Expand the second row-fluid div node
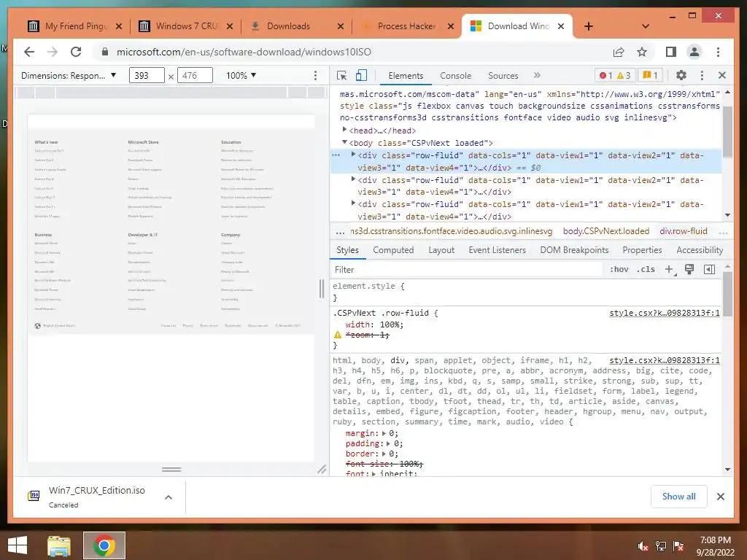The image size is (747, 560). (353, 179)
